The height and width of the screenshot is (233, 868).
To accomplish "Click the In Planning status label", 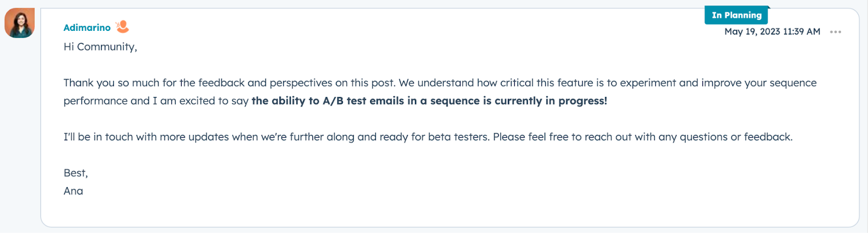I will click(x=736, y=15).
